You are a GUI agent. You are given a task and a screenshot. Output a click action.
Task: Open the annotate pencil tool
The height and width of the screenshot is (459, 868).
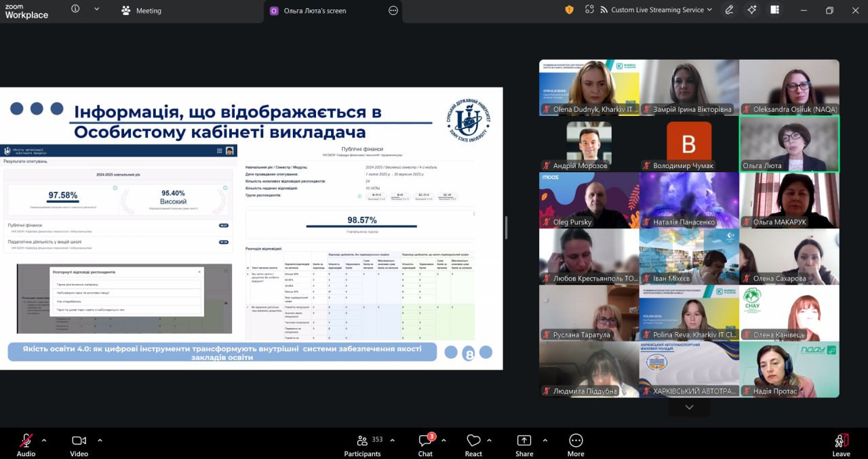729,10
